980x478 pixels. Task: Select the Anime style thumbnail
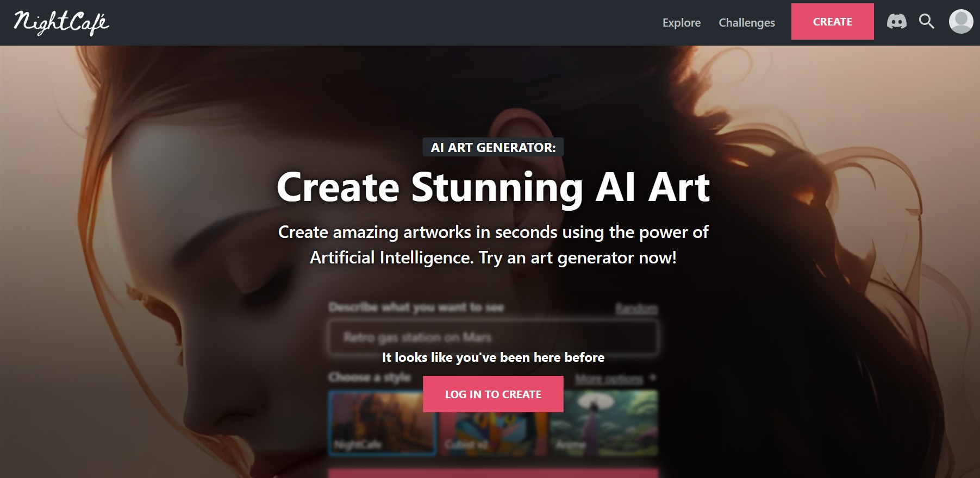coord(604,423)
